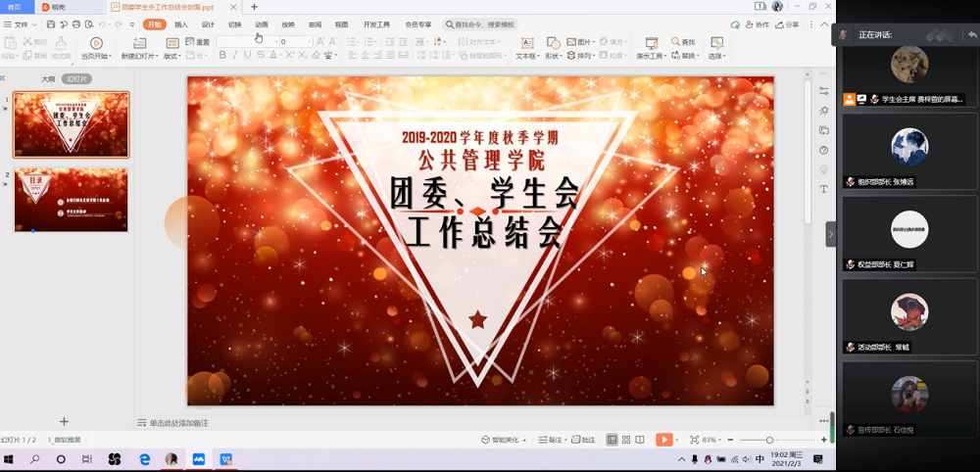Screen dimensions: 980x472
Task: Start slideshow with the orange play button
Action: point(663,441)
